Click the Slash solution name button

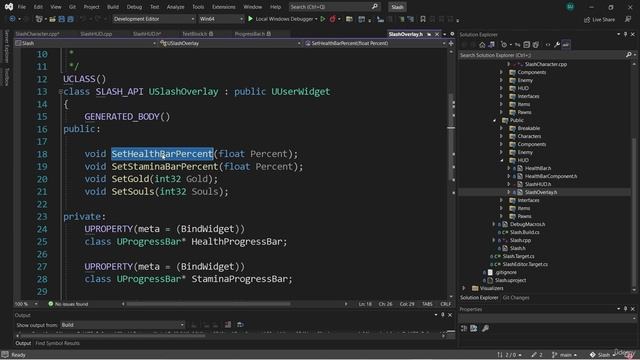pos(397,7)
